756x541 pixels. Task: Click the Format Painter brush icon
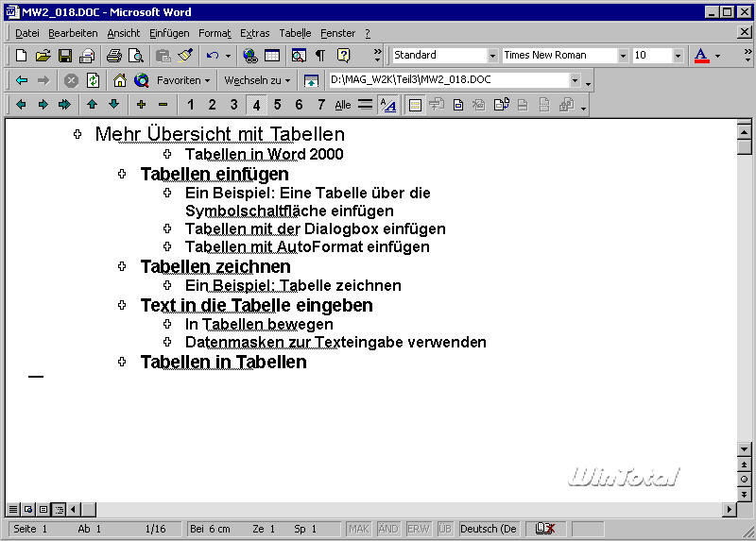pos(185,56)
